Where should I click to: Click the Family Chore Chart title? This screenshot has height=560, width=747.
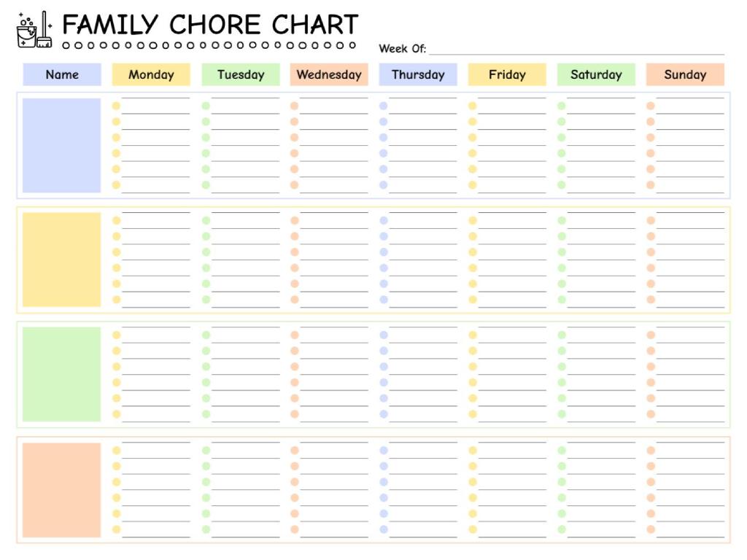click(x=210, y=25)
